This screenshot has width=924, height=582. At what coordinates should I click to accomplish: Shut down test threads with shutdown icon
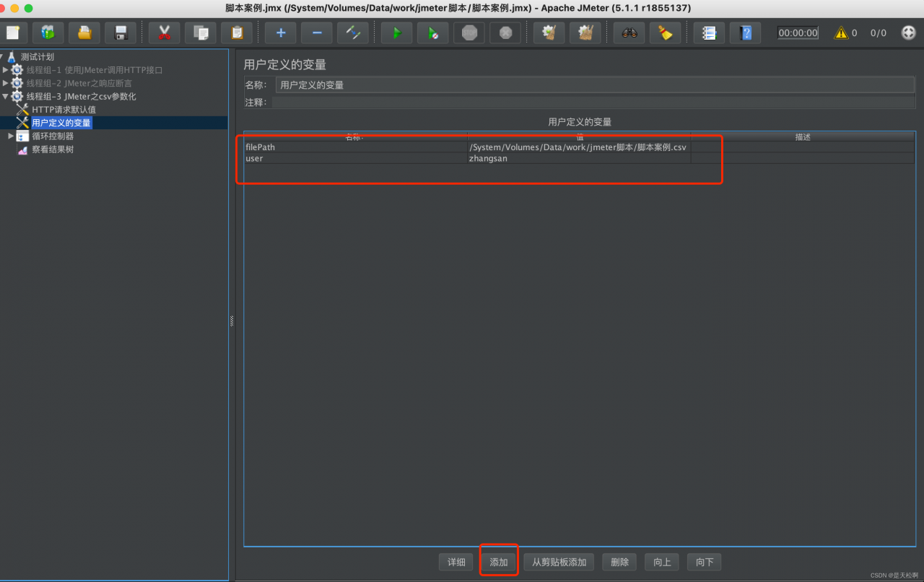505,32
